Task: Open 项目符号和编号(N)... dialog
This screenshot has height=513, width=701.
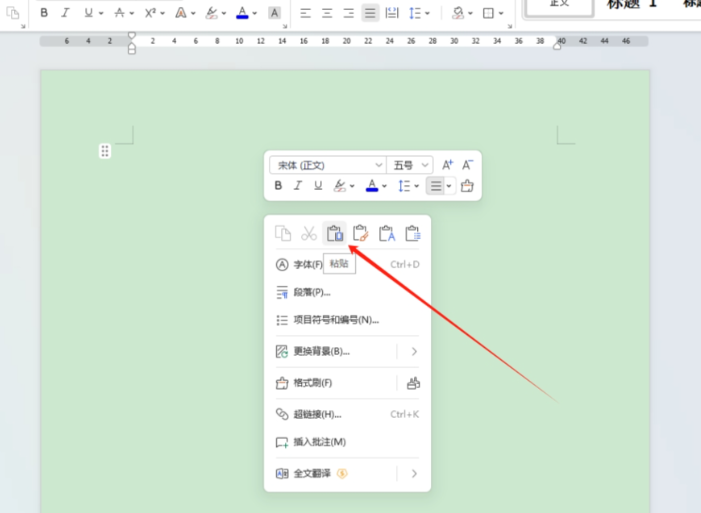Action: click(x=335, y=320)
